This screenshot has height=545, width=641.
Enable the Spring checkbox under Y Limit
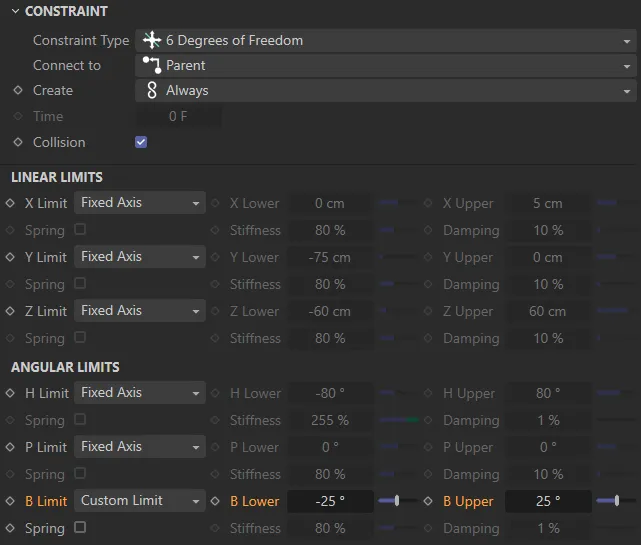(80, 283)
